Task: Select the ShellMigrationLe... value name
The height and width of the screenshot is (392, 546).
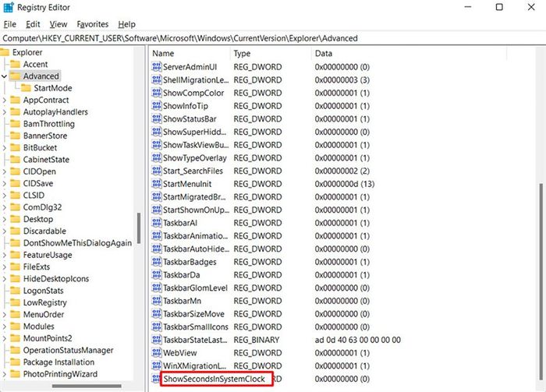Action: click(x=196, y=80)
